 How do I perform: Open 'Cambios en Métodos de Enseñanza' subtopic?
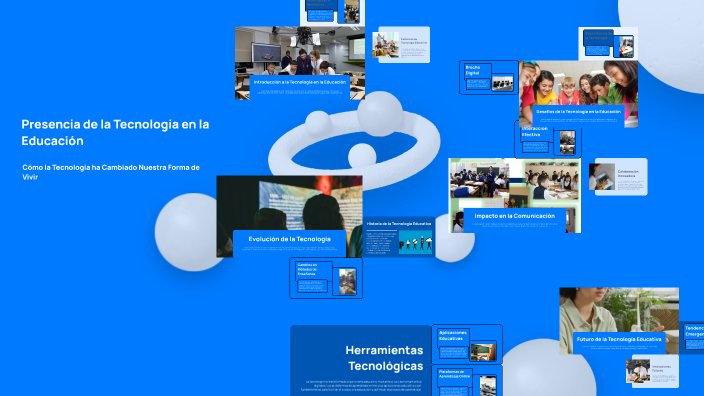pyautogui.click(x=326, y=278)
